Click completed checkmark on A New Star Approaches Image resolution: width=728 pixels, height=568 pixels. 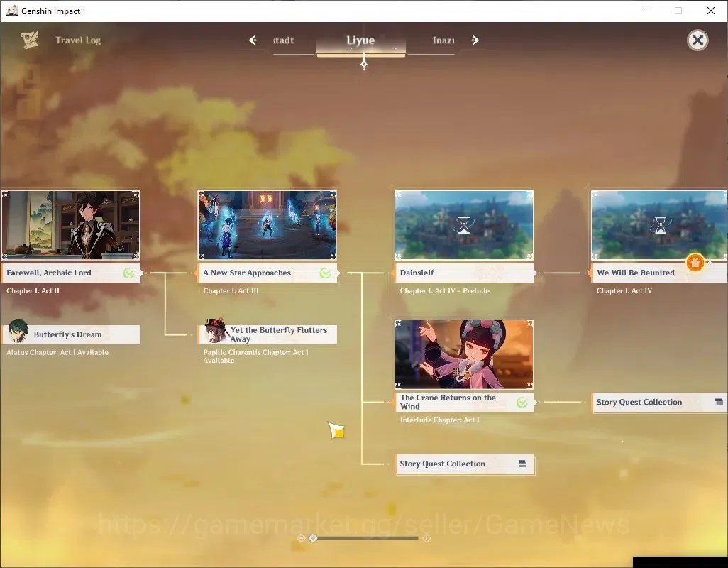(x=326, y=273)
